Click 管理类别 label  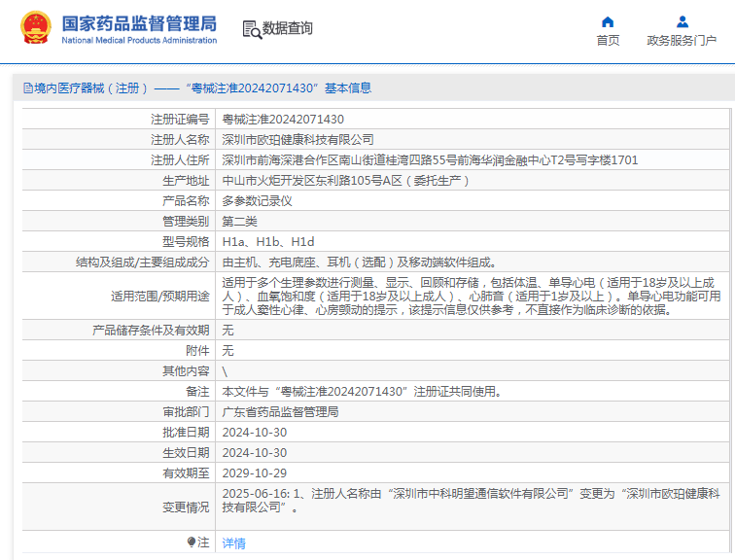click(186, 222)
